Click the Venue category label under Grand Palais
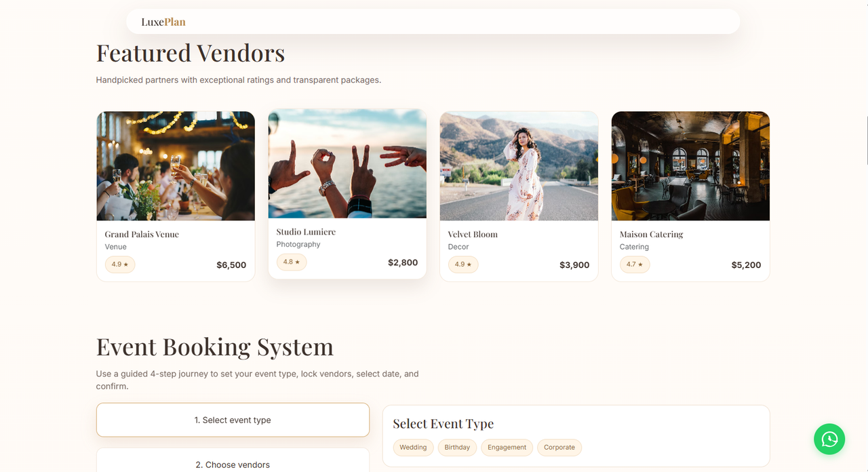 (115, 247)
